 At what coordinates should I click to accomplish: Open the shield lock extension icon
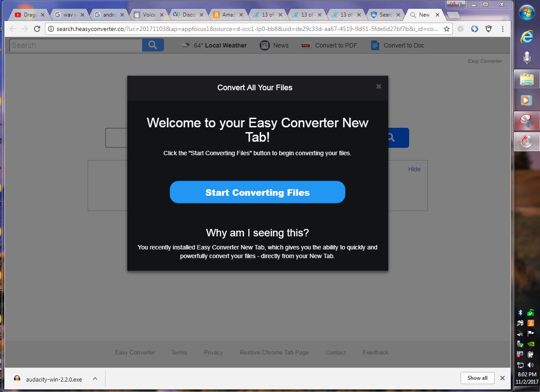[x=489, y=29]
